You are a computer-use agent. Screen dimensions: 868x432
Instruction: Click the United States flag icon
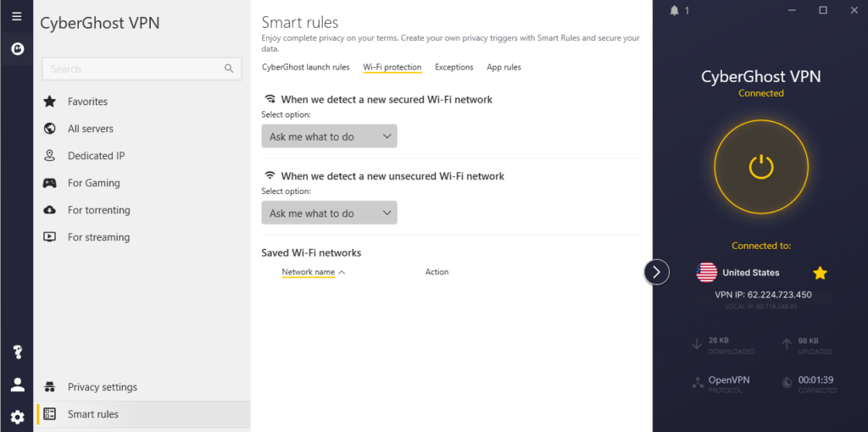click(x=706, y=273)
